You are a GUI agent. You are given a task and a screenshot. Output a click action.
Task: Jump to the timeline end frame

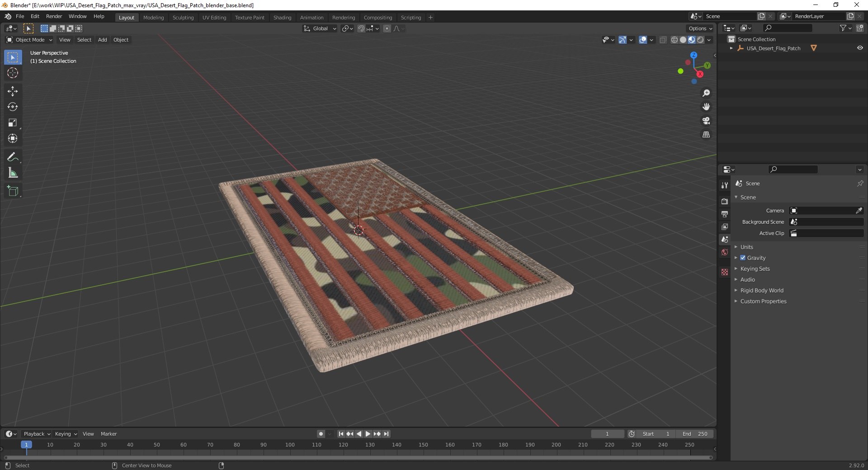click(386, 434)
